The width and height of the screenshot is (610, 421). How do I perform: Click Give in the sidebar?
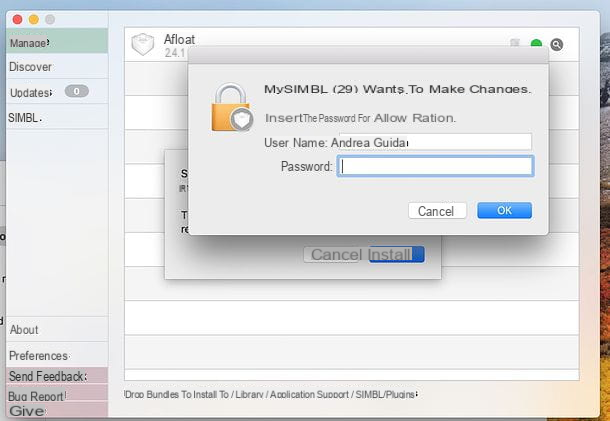click(x=57, y=410)
